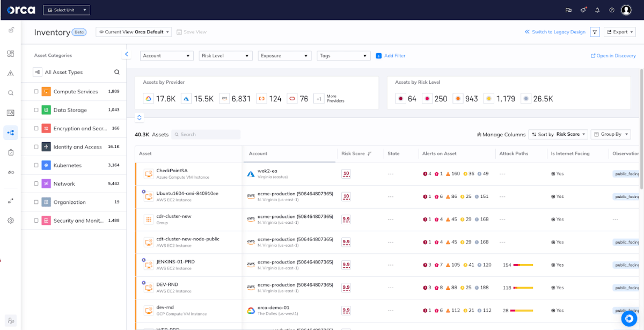Click the AWS provider icon showing 6,831
This screenshot has width=644, height=330.
pos(224,99)
